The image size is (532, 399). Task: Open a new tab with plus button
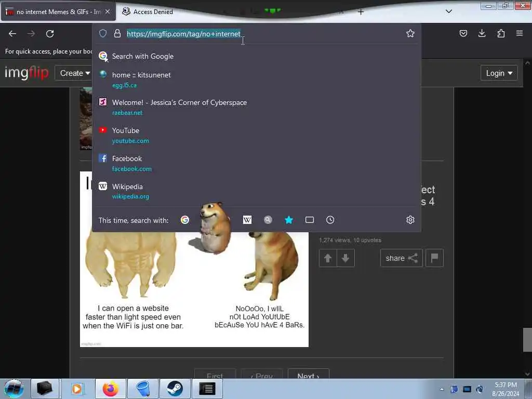[361, 12]
